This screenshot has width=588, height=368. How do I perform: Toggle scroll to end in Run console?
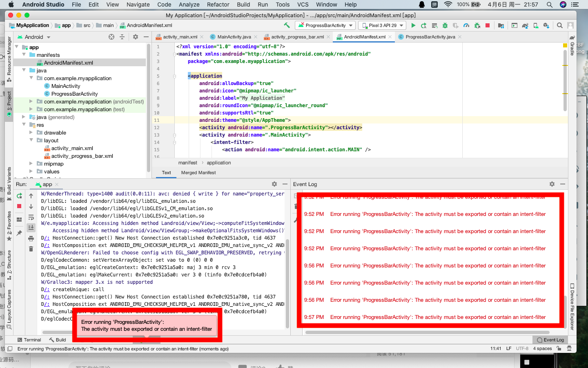(31, 228)
